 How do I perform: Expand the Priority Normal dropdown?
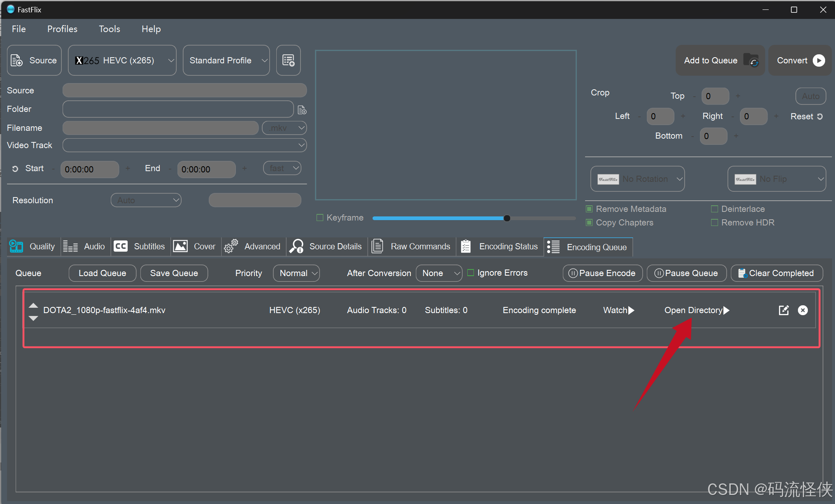pos(296,273)
